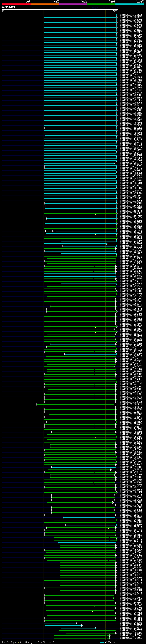The height and width of the screenshot is (644, 146).
Task: Click the label UniRef100_B9RS20
Action: tap(131, 261)
